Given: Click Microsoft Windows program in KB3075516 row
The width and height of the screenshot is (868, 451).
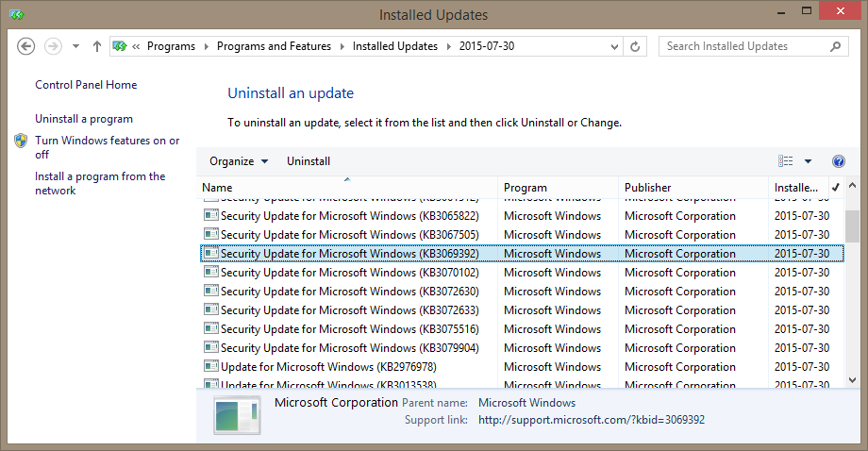Looking at the screenshot, I should [552, 328].
